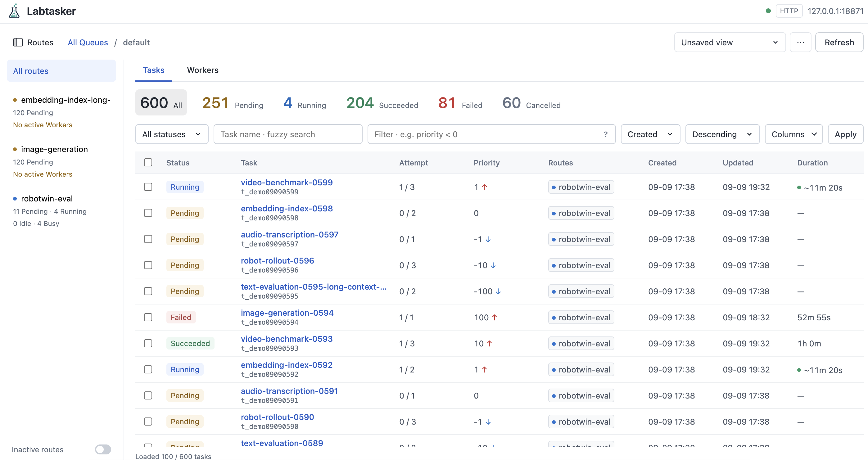Click the green connection status dot
The image size is (868, 460).
tap(768, 11)
